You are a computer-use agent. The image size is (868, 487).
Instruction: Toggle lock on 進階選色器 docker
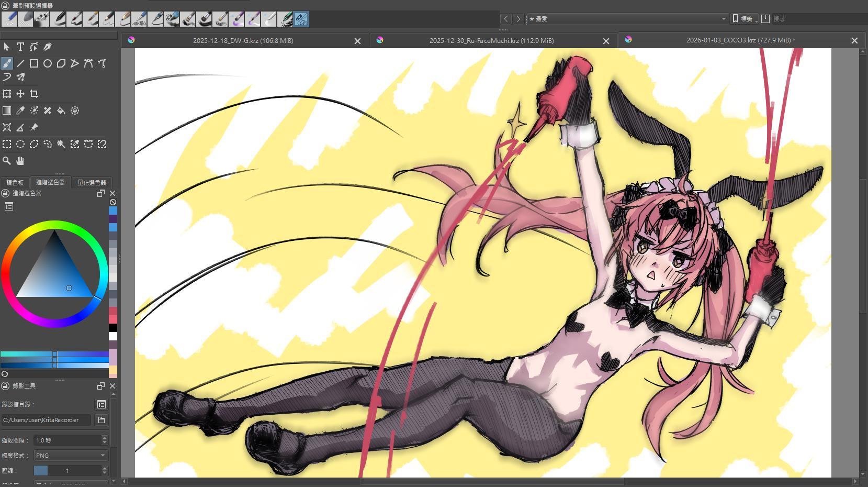point(5,193)
